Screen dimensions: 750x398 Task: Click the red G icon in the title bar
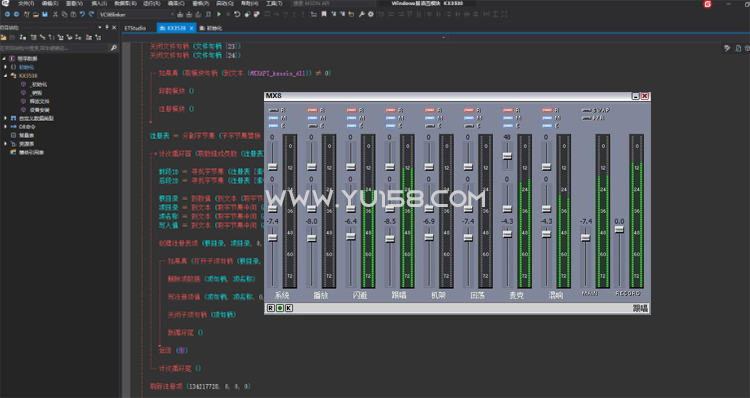coord(707,4)
